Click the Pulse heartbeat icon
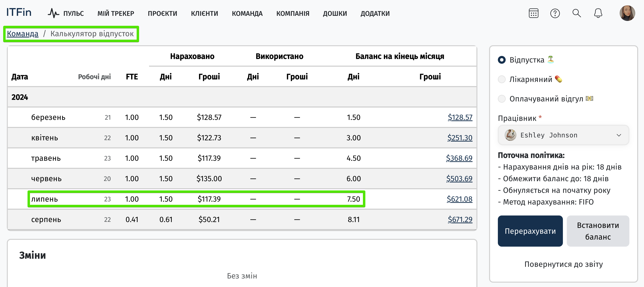The image size is (644, 287). tap(53, 13)
